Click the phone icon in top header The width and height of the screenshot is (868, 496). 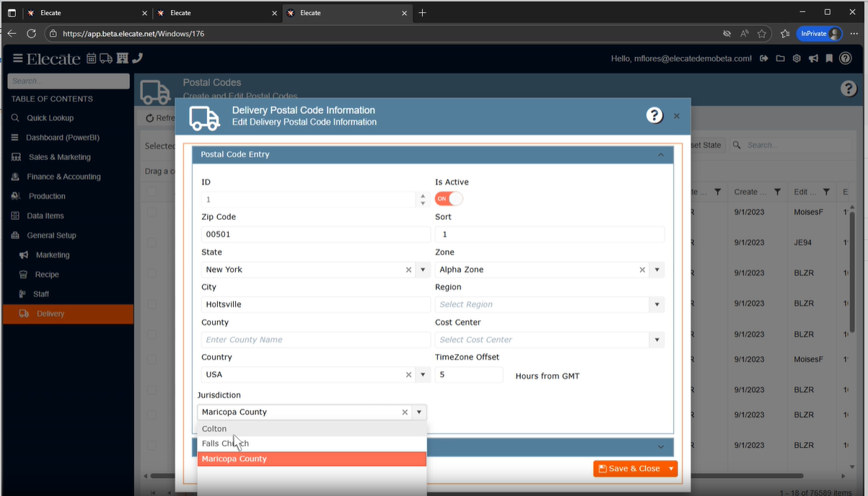pyautogui.click(x=138, y=58)
